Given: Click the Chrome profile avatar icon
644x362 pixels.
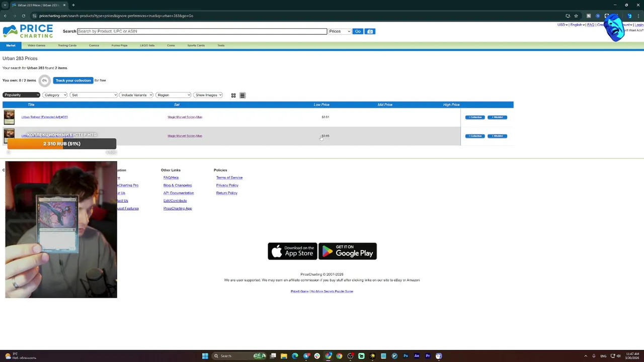Looking at the screenshot, I should click(x=629, y=16).
